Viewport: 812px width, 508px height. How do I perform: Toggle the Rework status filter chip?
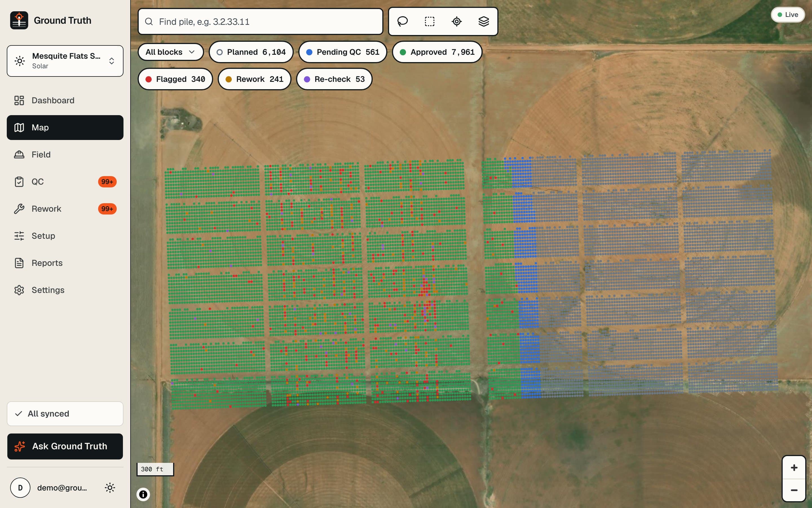point(254,79)
